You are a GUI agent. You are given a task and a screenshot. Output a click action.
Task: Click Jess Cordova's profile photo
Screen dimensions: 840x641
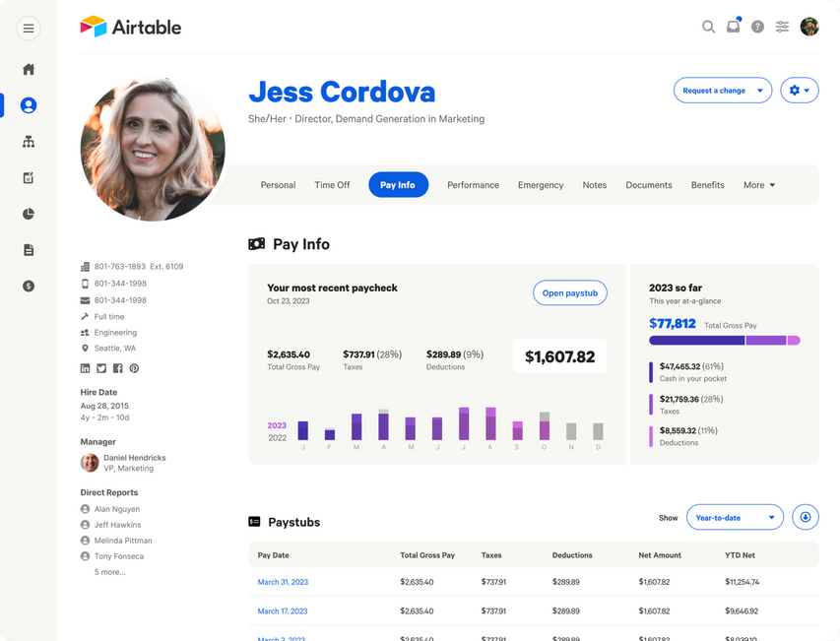click(x=153, y=148)
